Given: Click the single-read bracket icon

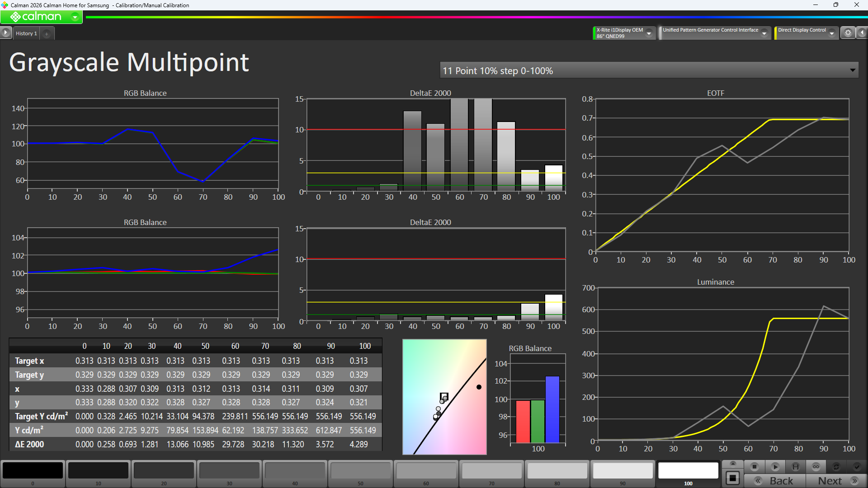Looking at the screenshot, I should click(x=796, y=467).
